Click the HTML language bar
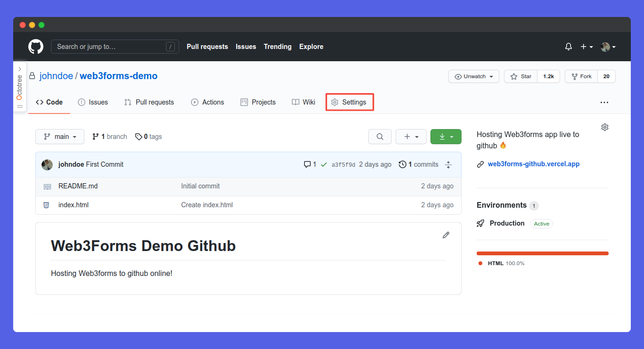644x349 pixels. (542, 253)
